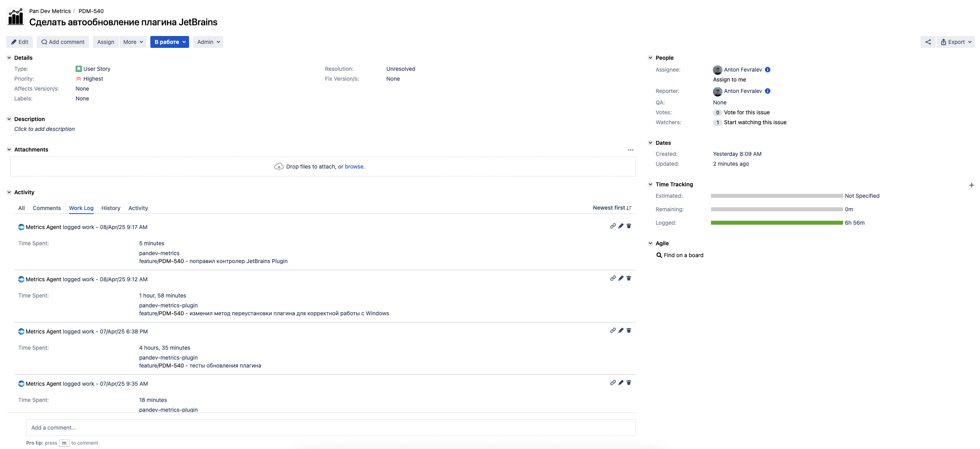Select the Work Log tab
Screen dimensions: 980x449
81,208
